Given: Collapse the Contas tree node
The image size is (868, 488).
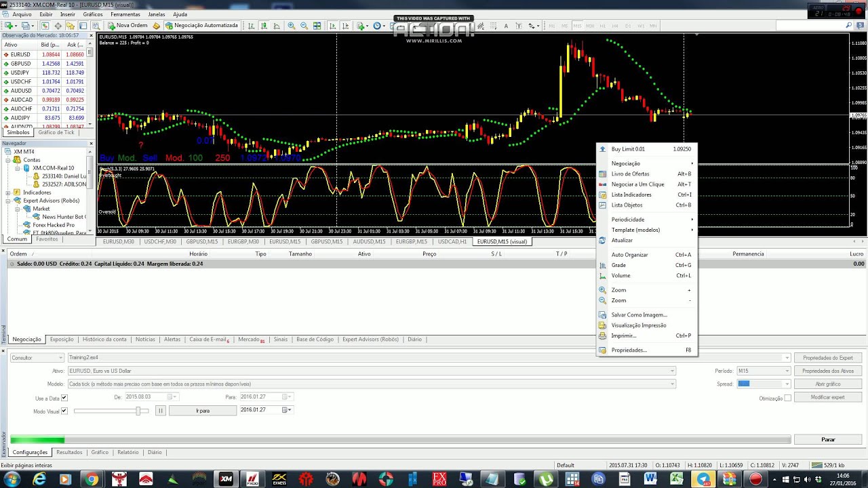Looking at the screenshot, I should click(9, 160).
